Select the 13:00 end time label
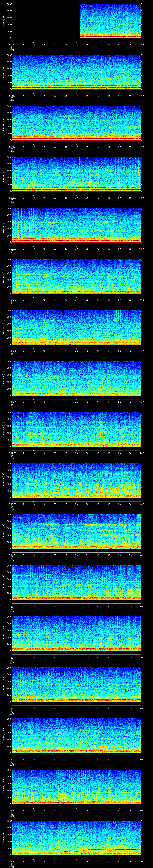This screenshot has width=153, height=868. coord(141,453)
